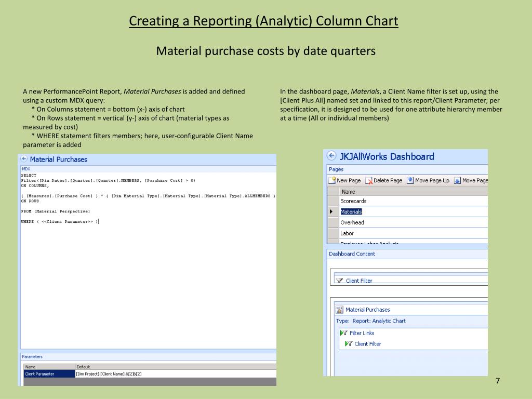Click the MDX tab label

coord(26,169)
